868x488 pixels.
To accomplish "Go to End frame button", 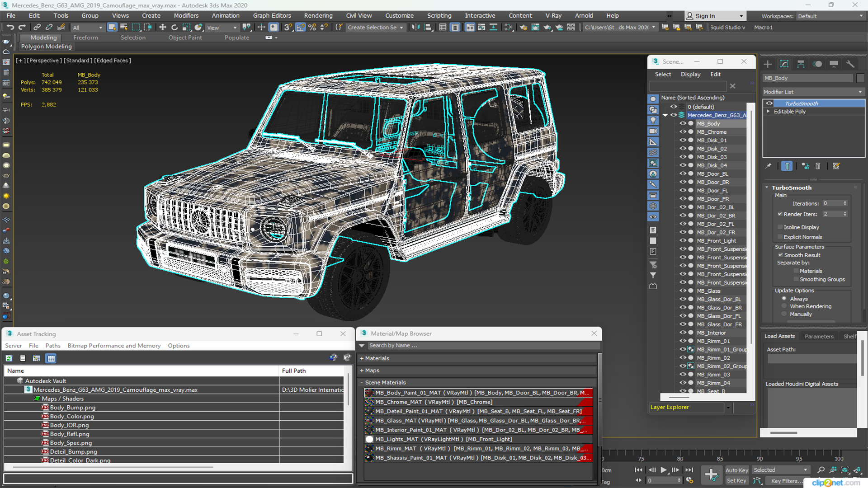I will click(x=689, y=470).
